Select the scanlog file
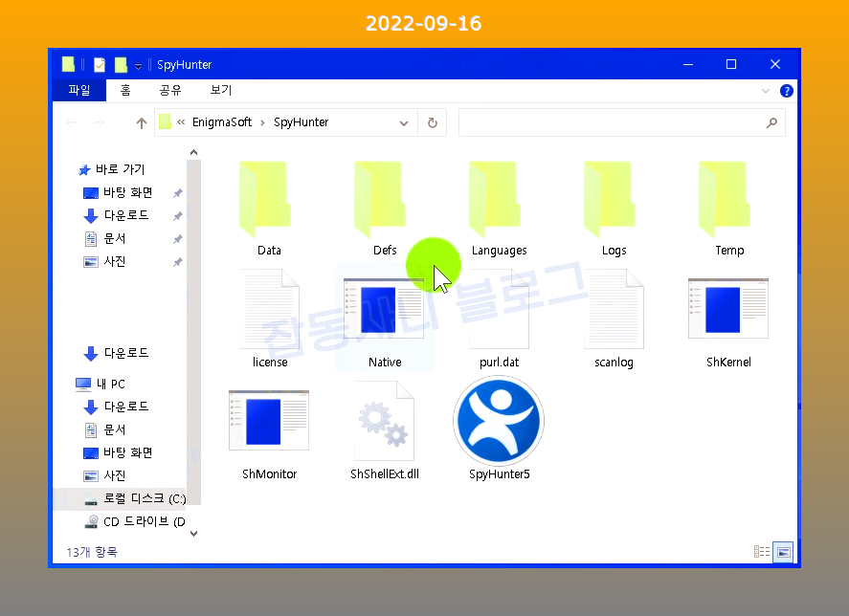The image size is (849, 616). 614,319
